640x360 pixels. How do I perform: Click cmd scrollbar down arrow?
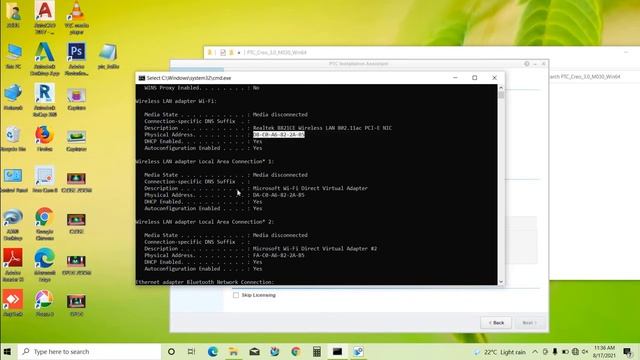pyautogui.click(x=501, y=282)
